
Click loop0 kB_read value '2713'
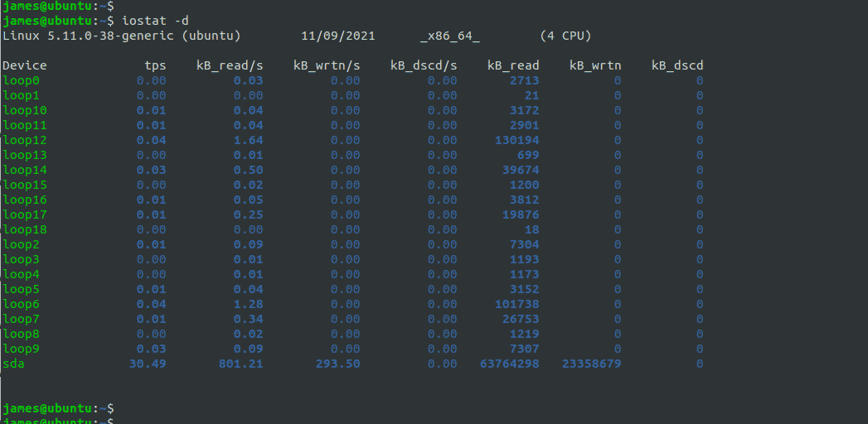(524, 80)
